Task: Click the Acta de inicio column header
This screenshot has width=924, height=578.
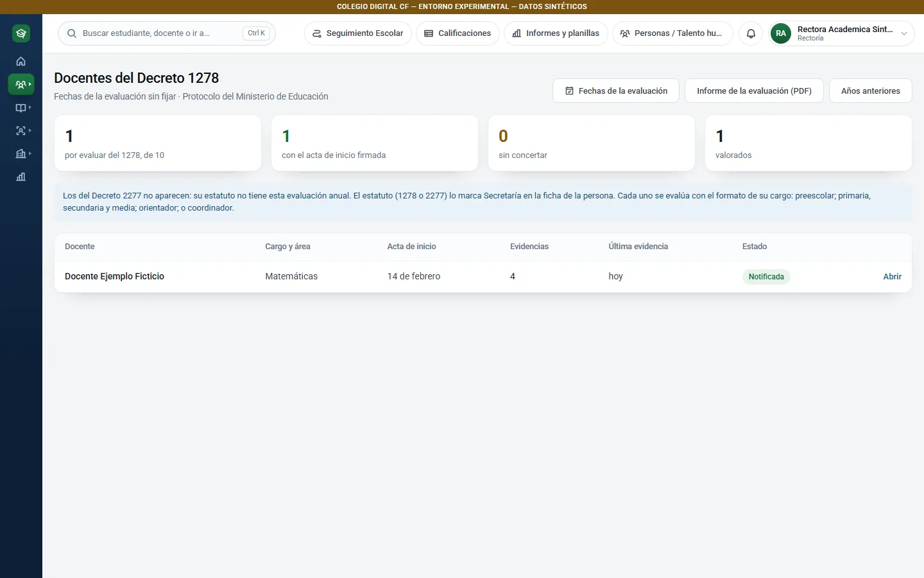Action: pyautogui.click(x=411, y=247)
